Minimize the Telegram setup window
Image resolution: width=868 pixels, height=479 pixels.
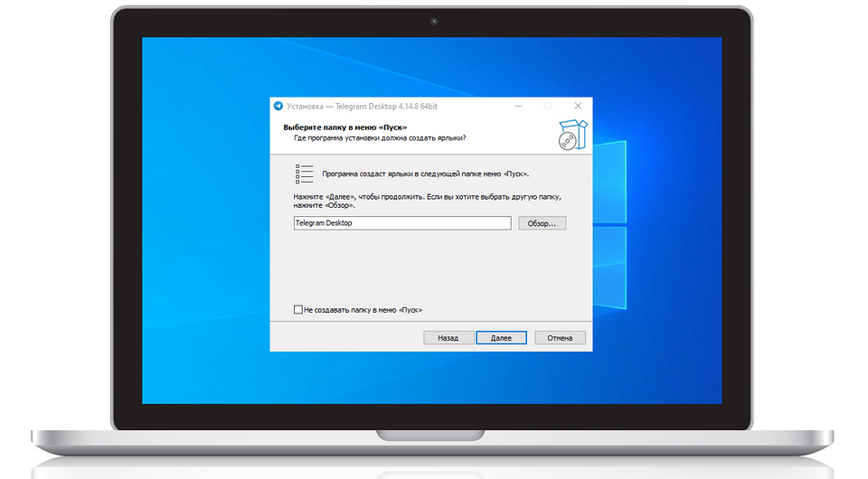(518, 106)
